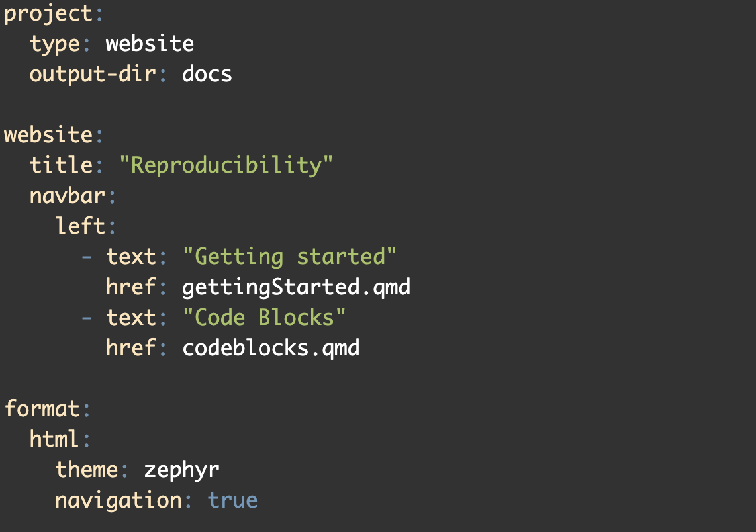
Task: Click the 'format' top-level key
Action: pos(42,409)
